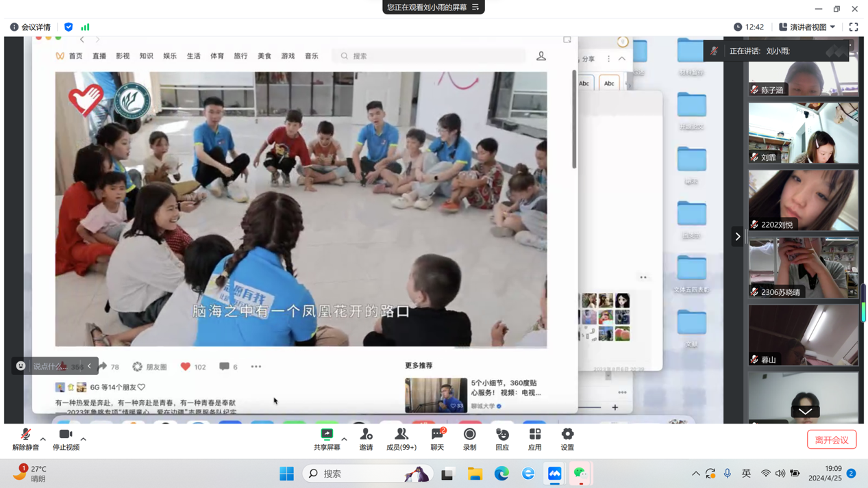
Task: Click the Share Screen icon
Action: pyautogui.click(x=327, y=435)
